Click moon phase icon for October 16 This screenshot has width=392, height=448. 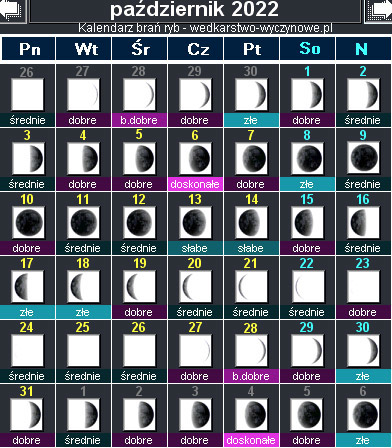coord(363,223)
